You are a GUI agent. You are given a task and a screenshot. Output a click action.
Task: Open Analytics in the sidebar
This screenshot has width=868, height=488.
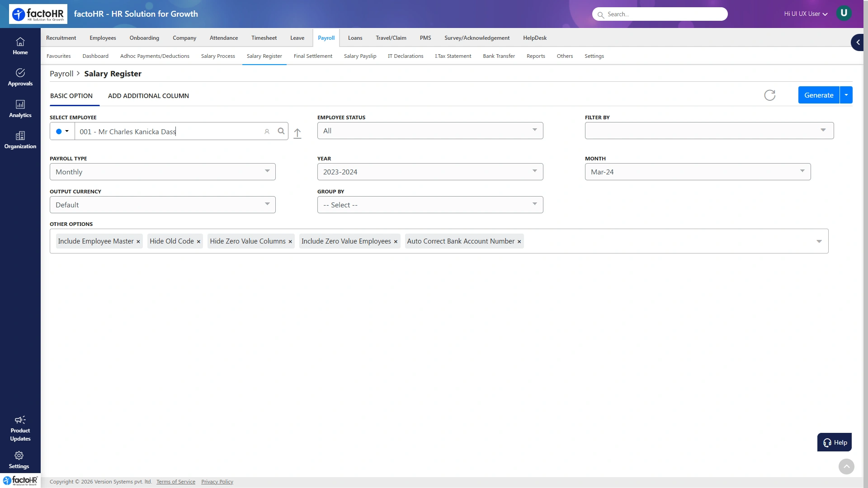point(20,109)
